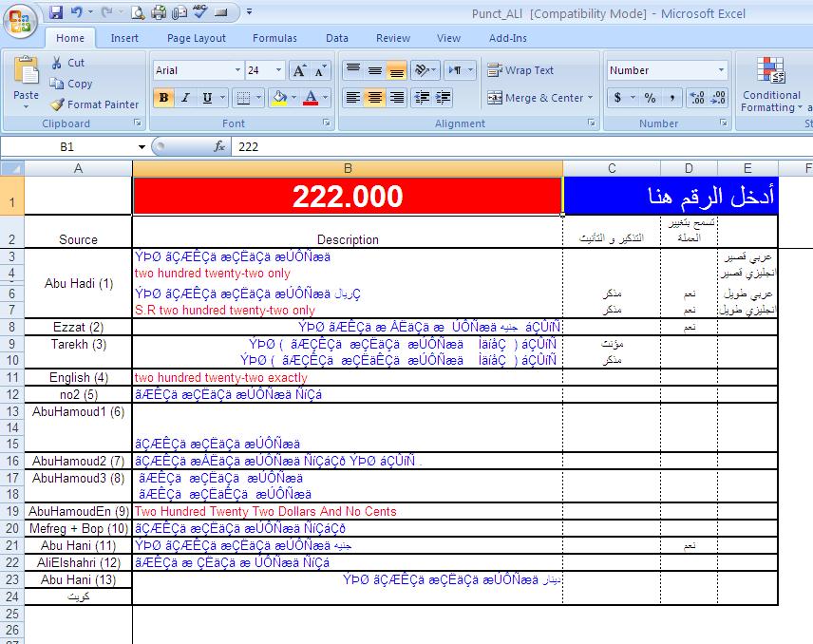813x644 pixels.
Task: Set Middle Align for the cell
Action: pyautogui.click(x=375, y=70)
